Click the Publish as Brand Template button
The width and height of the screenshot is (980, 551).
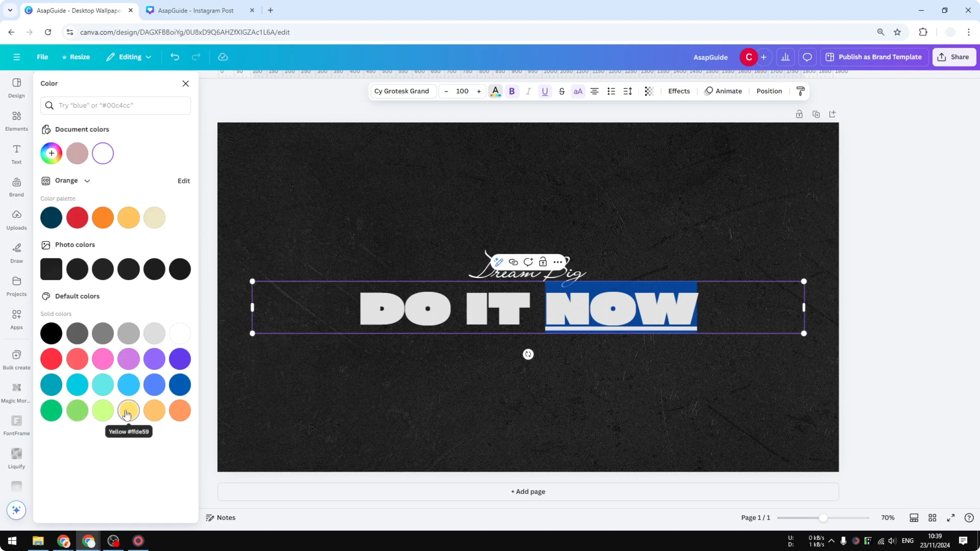tap(874, 57)
